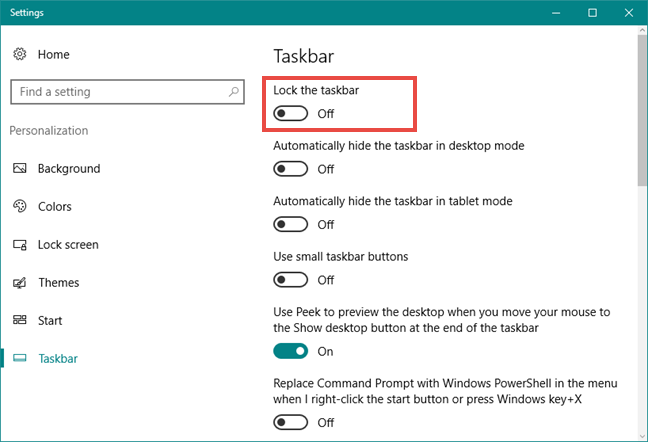
Task: Click the Background picture icon
Action: pyautogui.click(x=19, y=168)
